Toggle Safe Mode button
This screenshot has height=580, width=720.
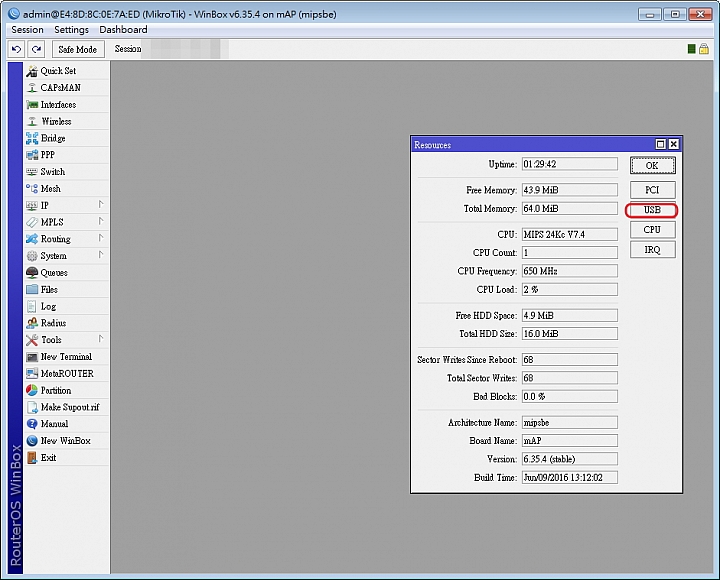pyautogui.click(x=77, y=49)
